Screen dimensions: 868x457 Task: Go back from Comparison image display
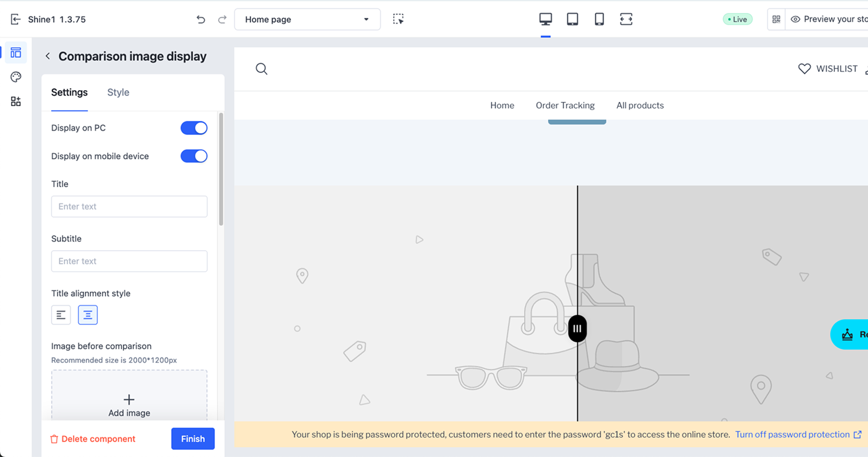(48, 56)
